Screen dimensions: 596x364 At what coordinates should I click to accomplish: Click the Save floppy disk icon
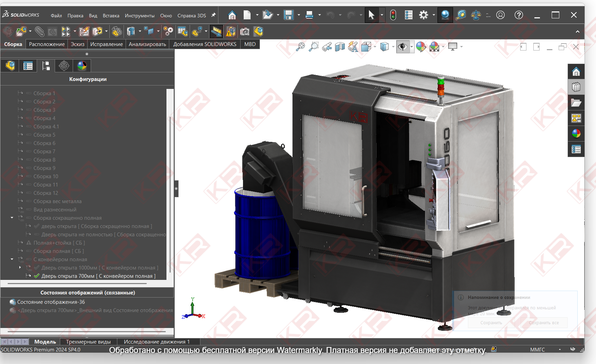click(x=289, y=15)
